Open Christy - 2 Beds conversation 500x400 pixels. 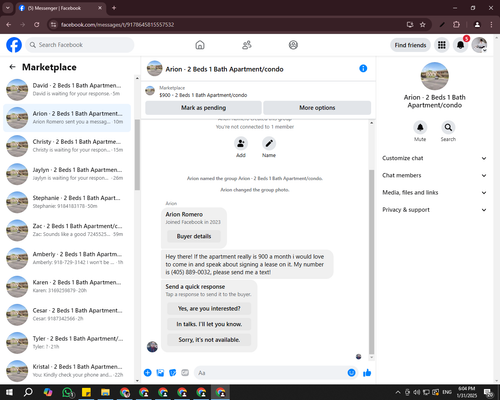(67, 146)
